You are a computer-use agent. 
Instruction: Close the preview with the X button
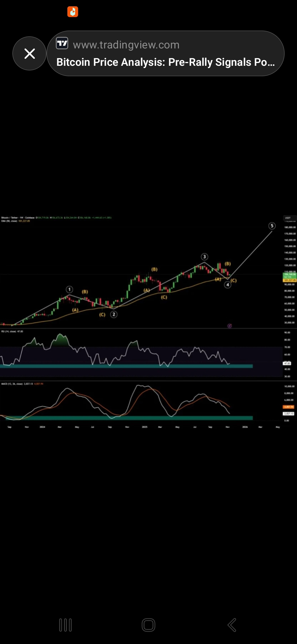[x=29, y=53]
